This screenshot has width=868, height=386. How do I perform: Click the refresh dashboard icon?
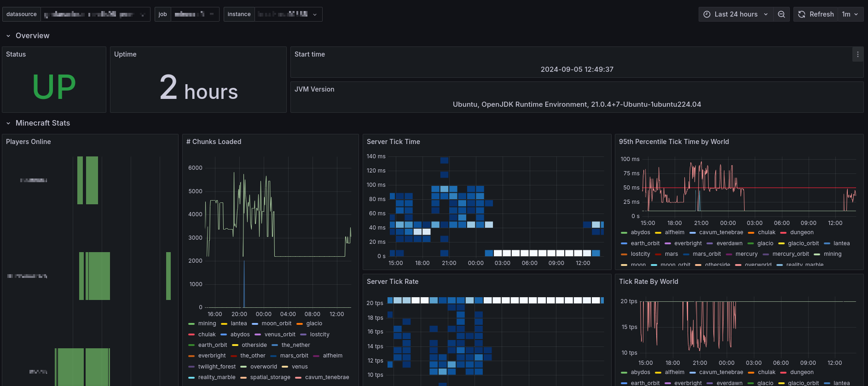(802, 14)
